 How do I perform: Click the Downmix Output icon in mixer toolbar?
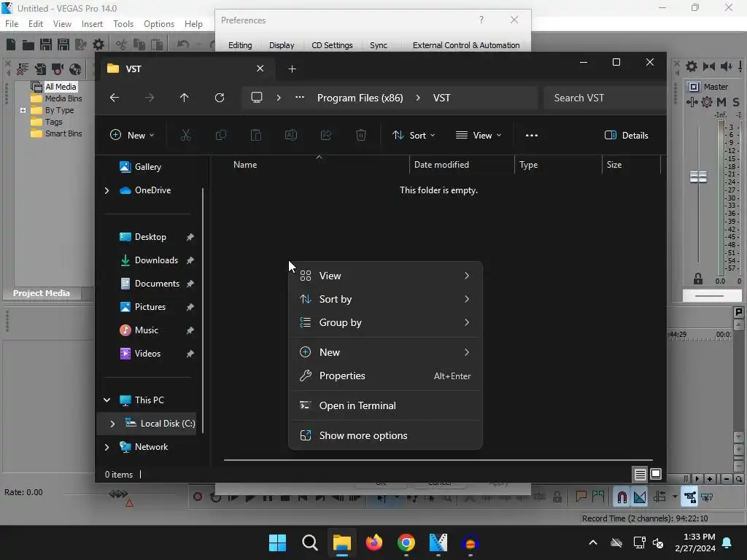(x=709, y=66)
